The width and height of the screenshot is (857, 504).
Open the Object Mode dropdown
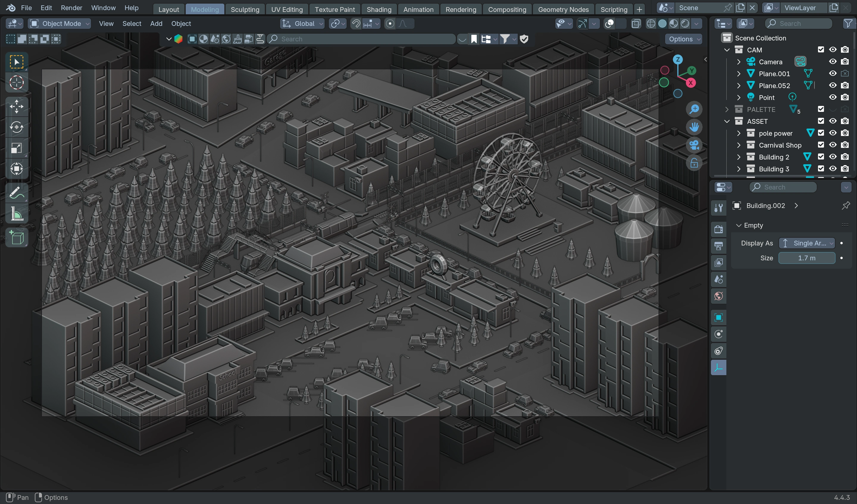tap(60, 24)
